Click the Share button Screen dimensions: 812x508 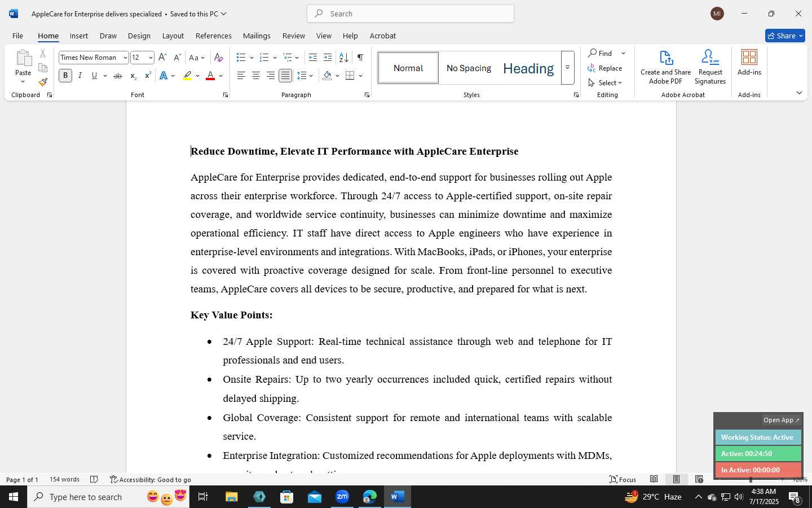coord(785,36)
